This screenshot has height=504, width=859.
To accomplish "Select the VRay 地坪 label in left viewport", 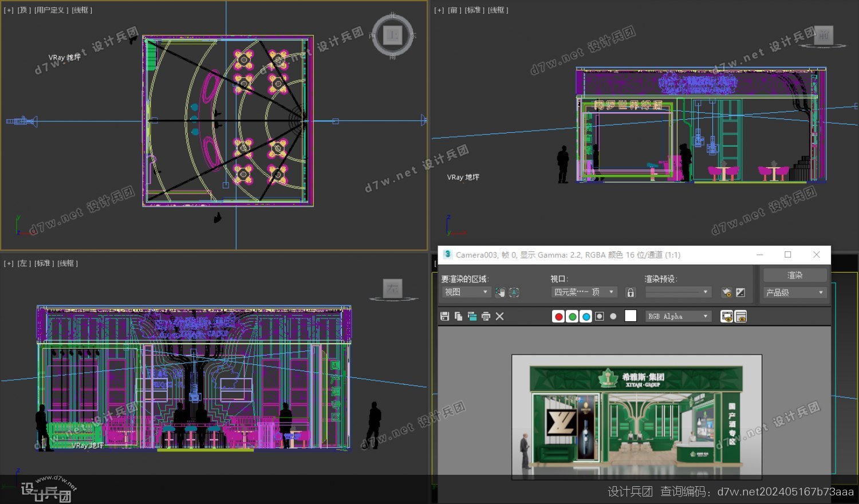I will click(88, 445).
